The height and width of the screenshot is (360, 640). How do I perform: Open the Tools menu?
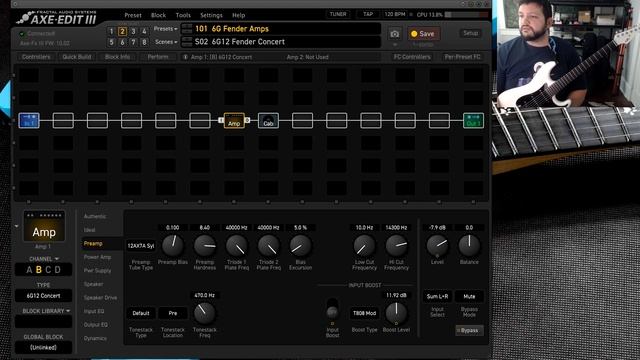[183, 15]
